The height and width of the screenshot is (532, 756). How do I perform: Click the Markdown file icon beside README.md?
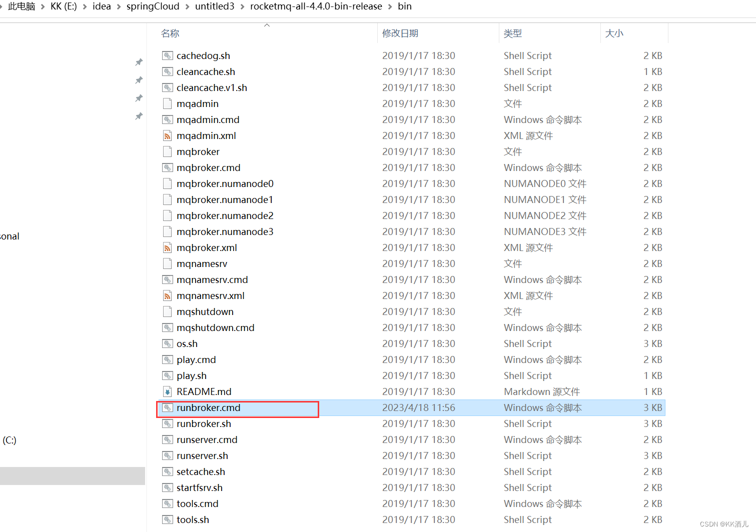167,391
